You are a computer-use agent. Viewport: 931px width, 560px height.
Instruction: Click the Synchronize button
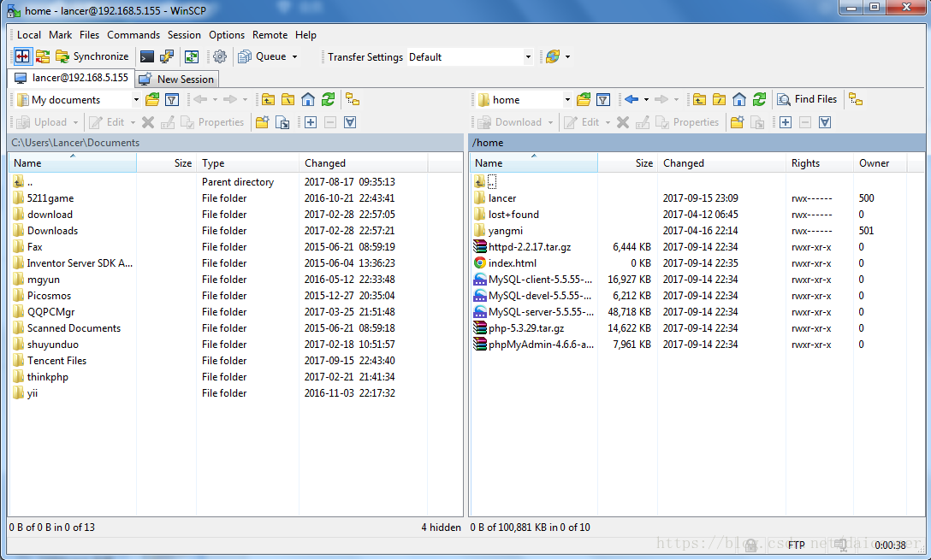click(x=92, y=56)
